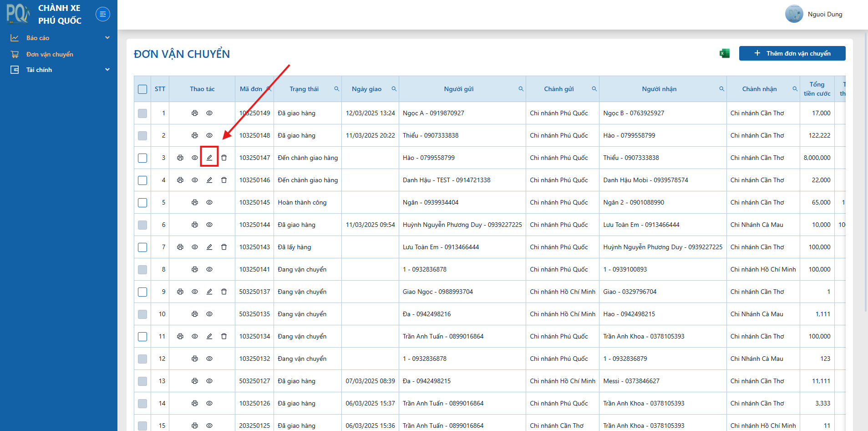The width and height of the screenshot is (868, 431).
Task: View details of order 103250148 via the eye icon
Action: point(209,135)
